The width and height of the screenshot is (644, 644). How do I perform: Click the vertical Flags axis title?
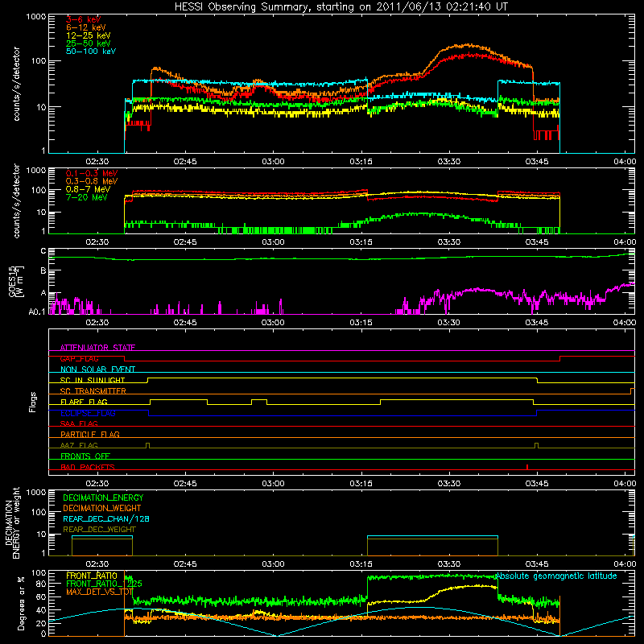point(32,402)
